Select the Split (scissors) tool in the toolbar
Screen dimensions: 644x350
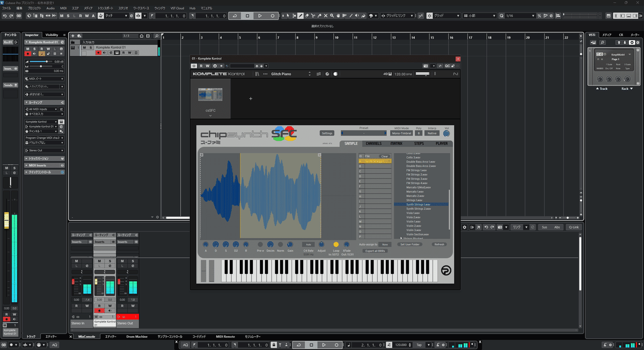point(313,16)
